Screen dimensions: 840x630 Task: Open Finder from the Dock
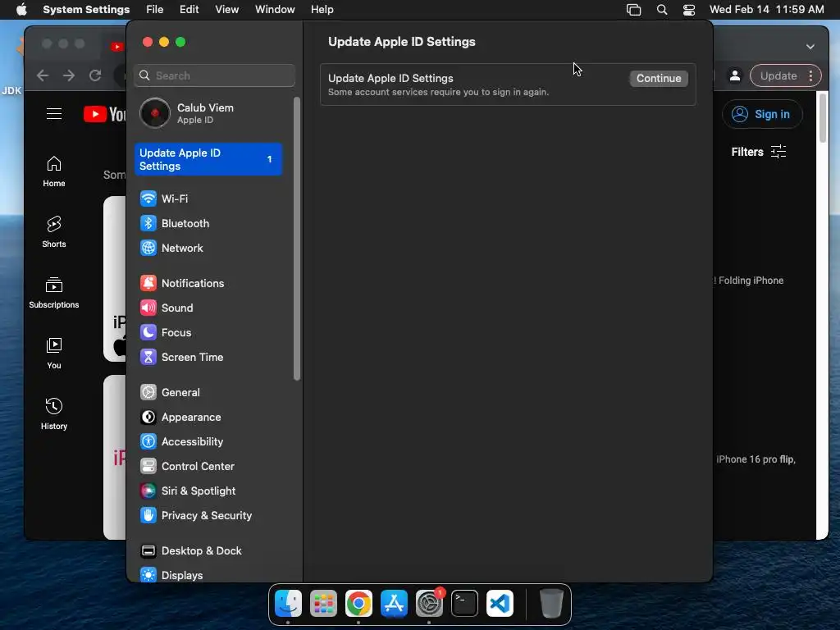click(x=288, y=603)
